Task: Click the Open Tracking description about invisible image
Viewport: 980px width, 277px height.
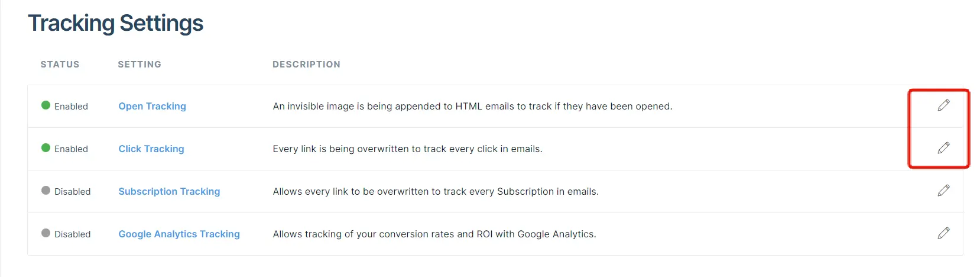Action: tap(472, 107)
